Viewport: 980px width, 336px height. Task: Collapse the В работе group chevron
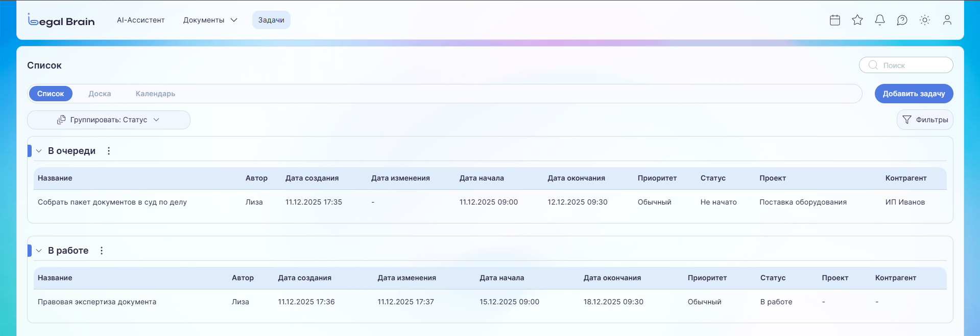point(39,251)
